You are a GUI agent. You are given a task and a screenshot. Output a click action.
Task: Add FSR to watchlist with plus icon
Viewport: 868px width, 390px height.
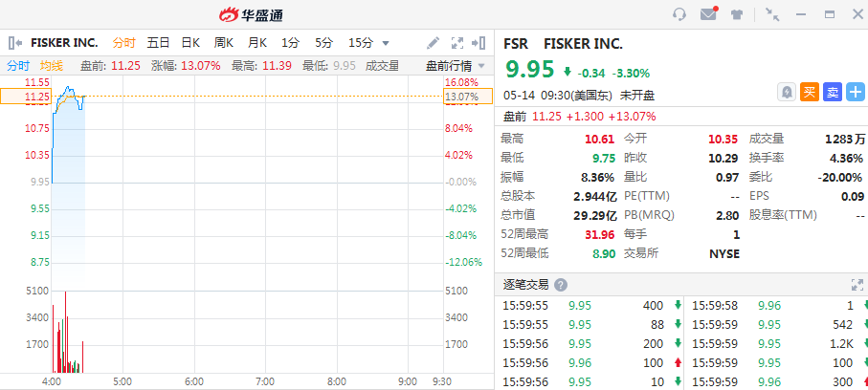[x=855, y=92]
